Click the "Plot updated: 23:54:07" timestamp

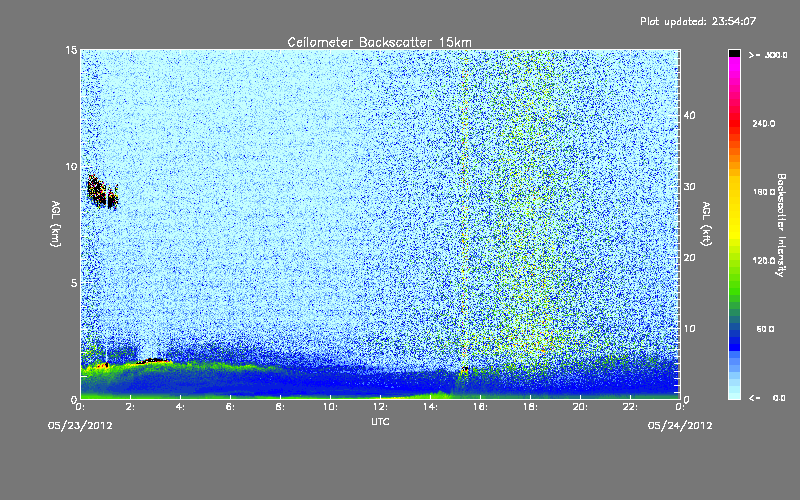(x=698, y=21)
